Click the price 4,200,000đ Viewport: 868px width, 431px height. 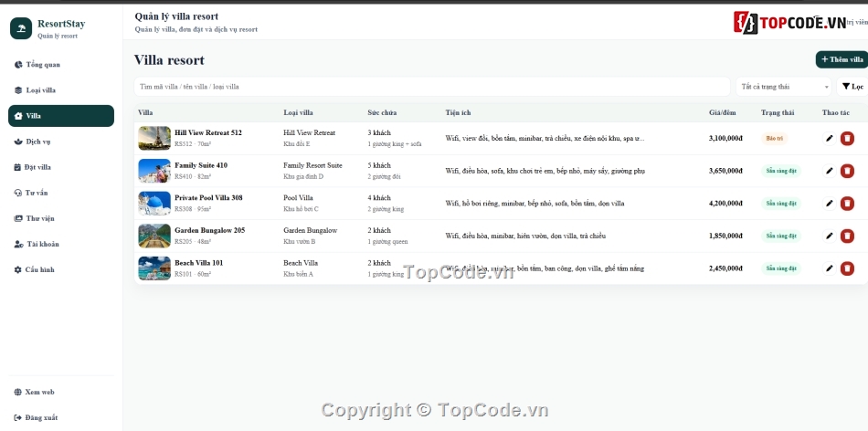[x=725, y=204]
